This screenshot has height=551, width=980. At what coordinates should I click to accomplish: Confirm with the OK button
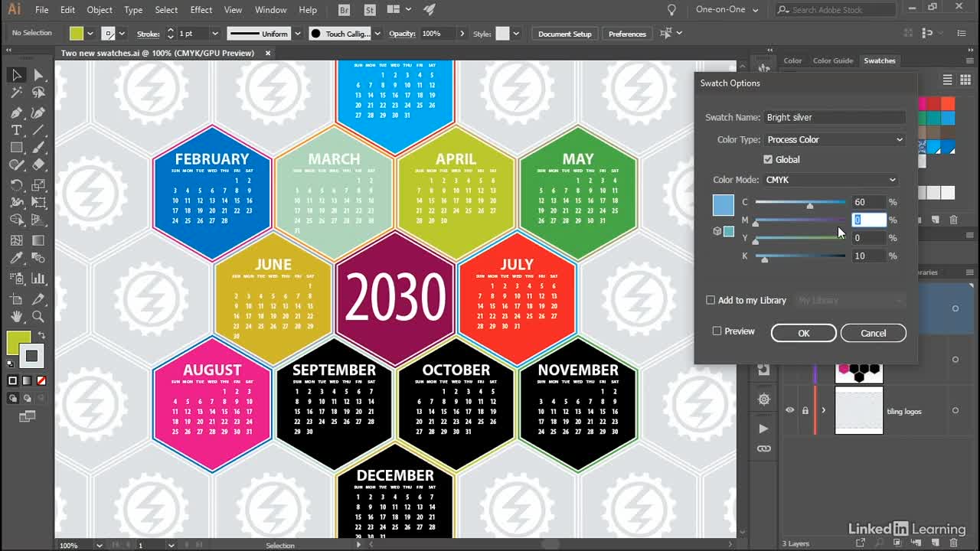coord(803,333)
